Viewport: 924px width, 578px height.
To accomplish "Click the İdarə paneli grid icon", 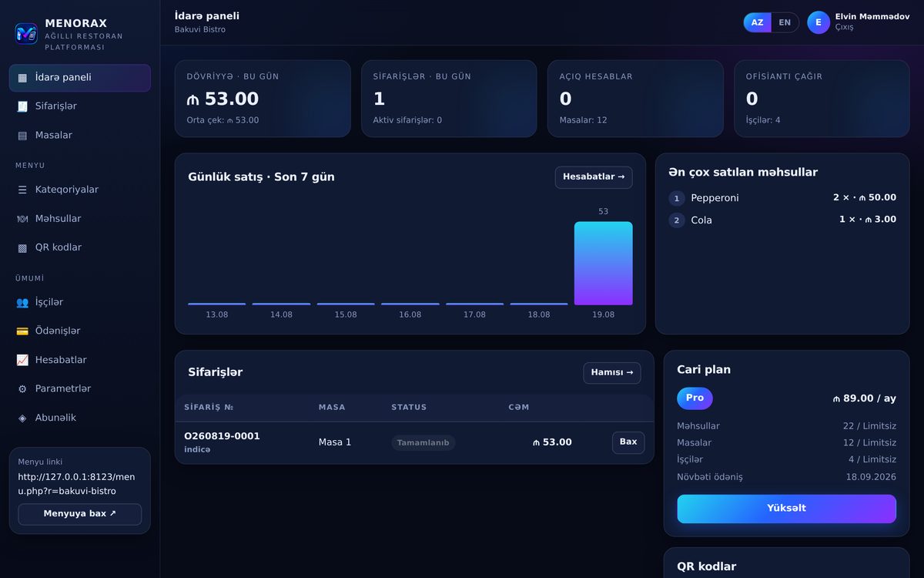I will (22, 78).
